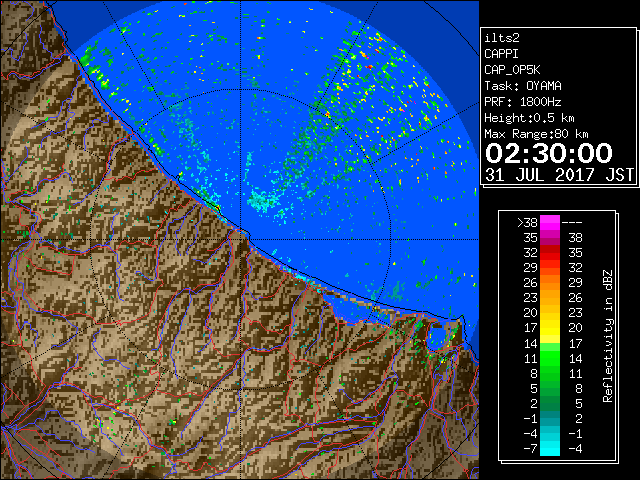Click the "---" legend label
Image resolution: width=640 pixels, height=480 pixels.
point(572,222)
